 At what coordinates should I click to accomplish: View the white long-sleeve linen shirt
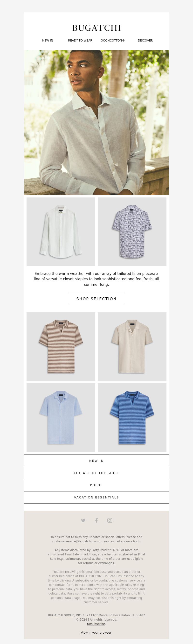point(61,232)
